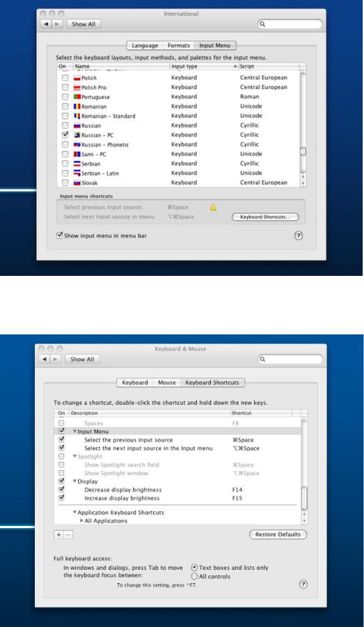
Task: Uncheck Select the previous input source shortcut
Action: coord(61,440)
